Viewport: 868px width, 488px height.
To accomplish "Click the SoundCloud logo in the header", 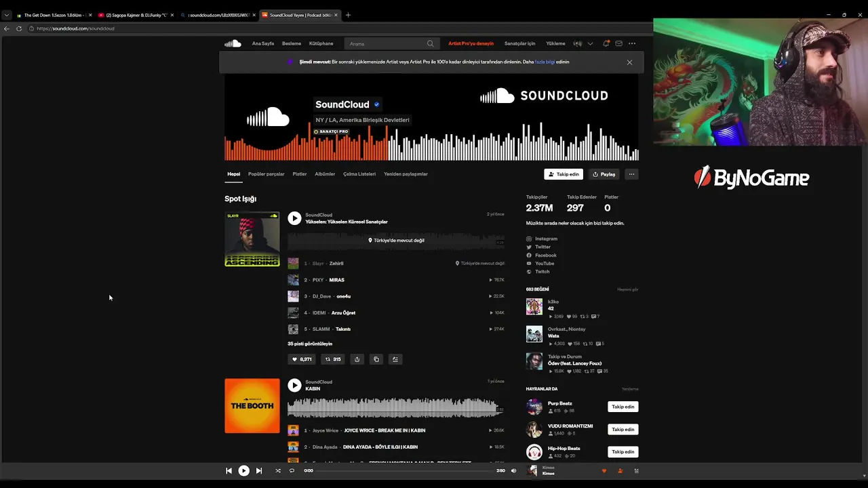I will (x=233, y=43).
